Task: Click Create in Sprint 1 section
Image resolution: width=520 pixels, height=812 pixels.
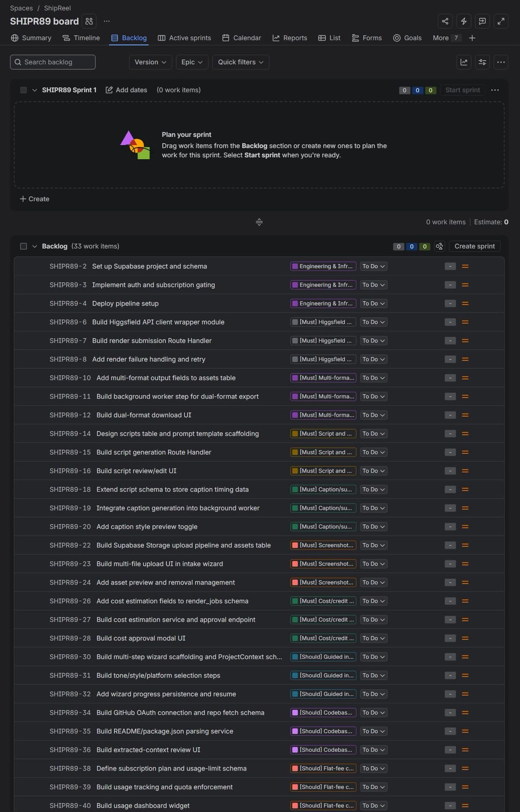Action: click(35, 199)
